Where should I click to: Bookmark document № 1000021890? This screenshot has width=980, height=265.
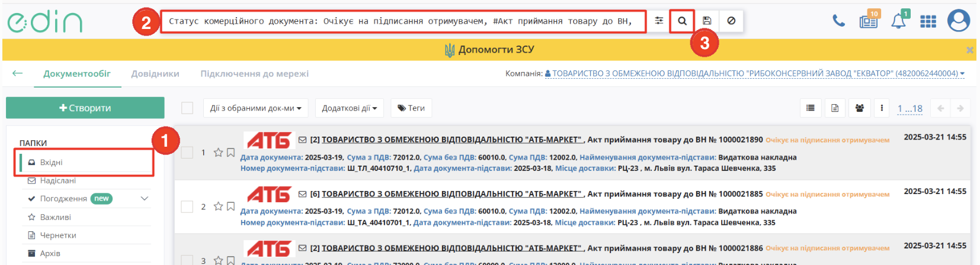click(x=231, y=153)
